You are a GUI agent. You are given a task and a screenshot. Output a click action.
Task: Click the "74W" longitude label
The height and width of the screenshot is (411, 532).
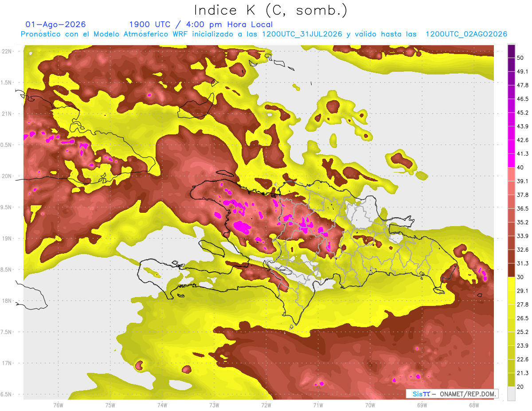click(x=162, y=405)
